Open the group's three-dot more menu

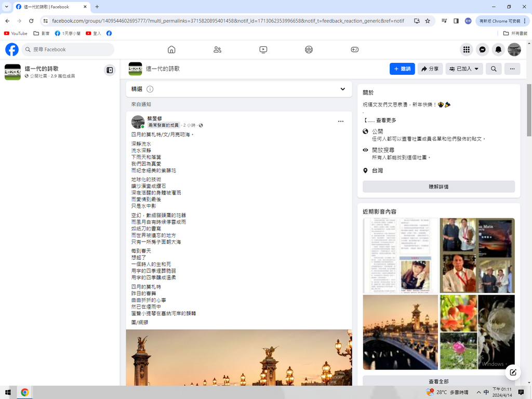click(x=512, y=69)
